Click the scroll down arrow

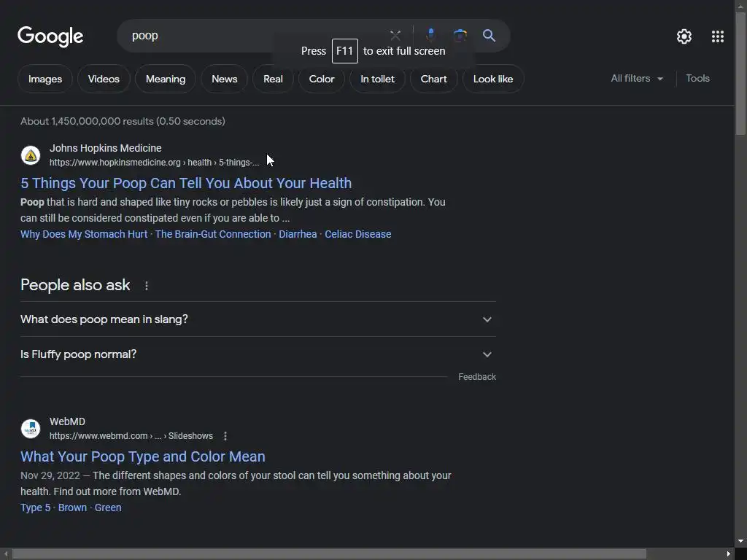pos(740,542)
